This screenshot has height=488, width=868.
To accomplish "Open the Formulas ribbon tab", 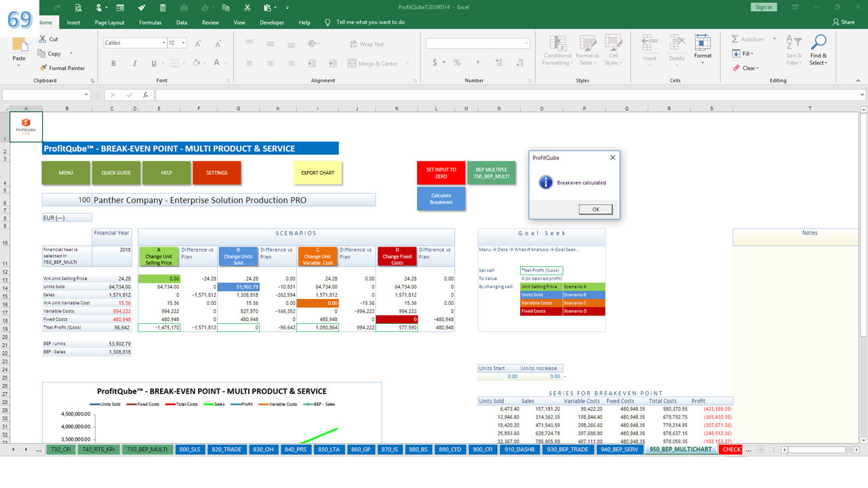I will (x=151, y=22).
